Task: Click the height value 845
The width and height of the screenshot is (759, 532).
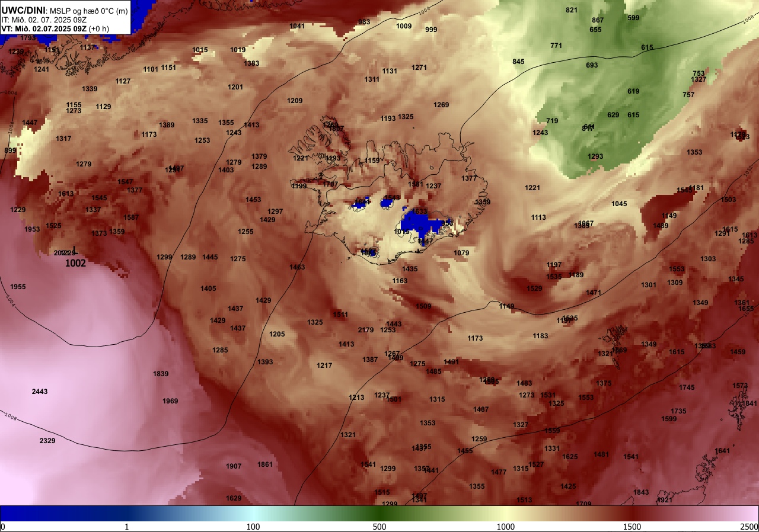Action: click(x=518, y=62)
